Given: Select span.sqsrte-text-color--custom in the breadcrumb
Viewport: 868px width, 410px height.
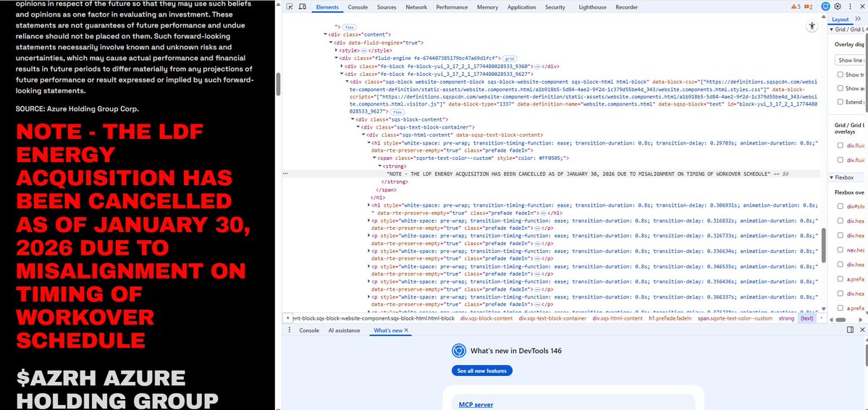Looking at the screenshot, I should click(x=735, y=318).
